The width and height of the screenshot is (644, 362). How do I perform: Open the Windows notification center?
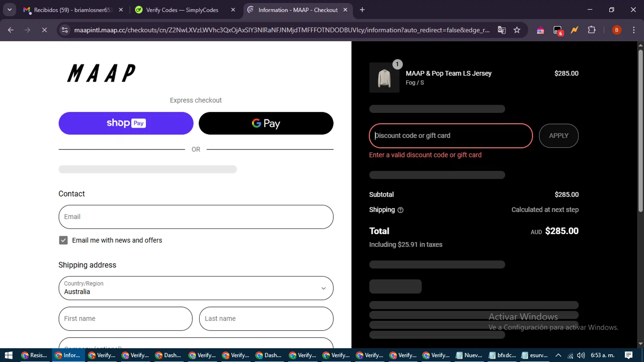[x=629, y=355]
